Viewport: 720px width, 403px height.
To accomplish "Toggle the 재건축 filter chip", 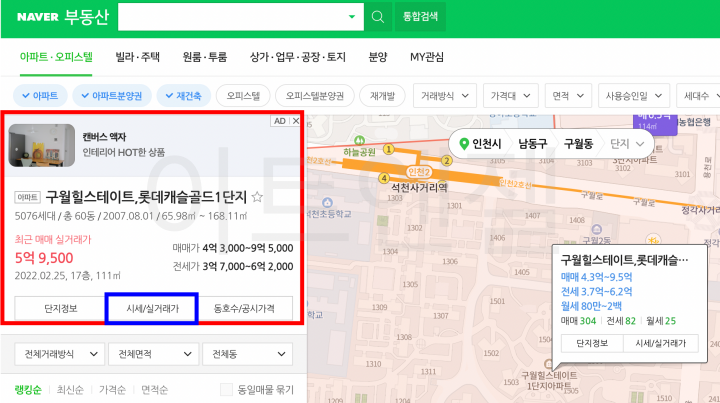I will pyautogui.click(x=183, y=96).
